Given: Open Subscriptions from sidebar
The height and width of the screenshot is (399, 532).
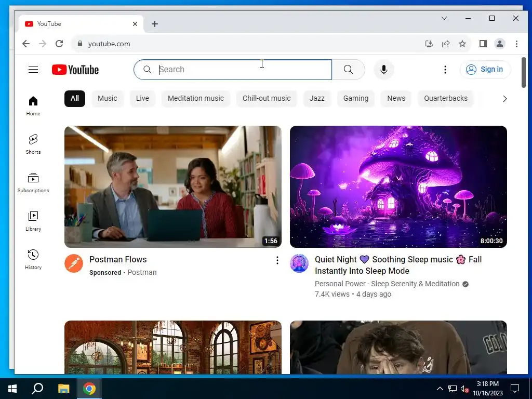Looking at the screenshot, I should (x=33, y=183).
